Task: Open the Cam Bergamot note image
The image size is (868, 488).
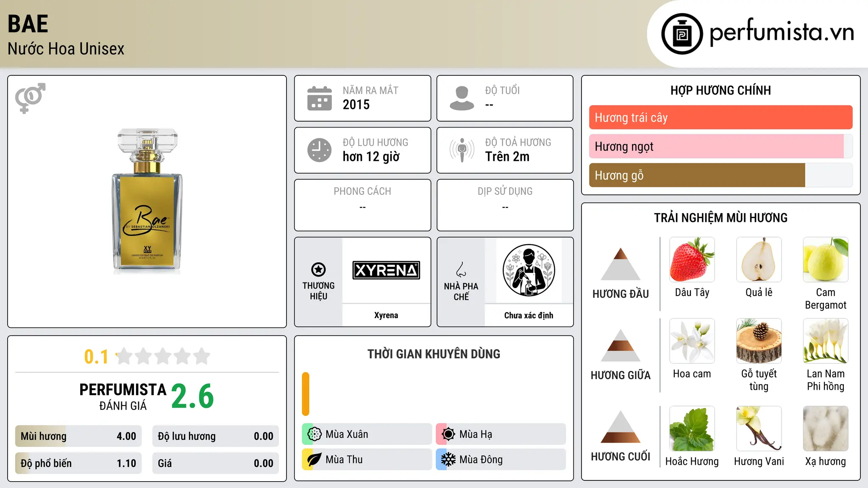Action: coord(826,260)
